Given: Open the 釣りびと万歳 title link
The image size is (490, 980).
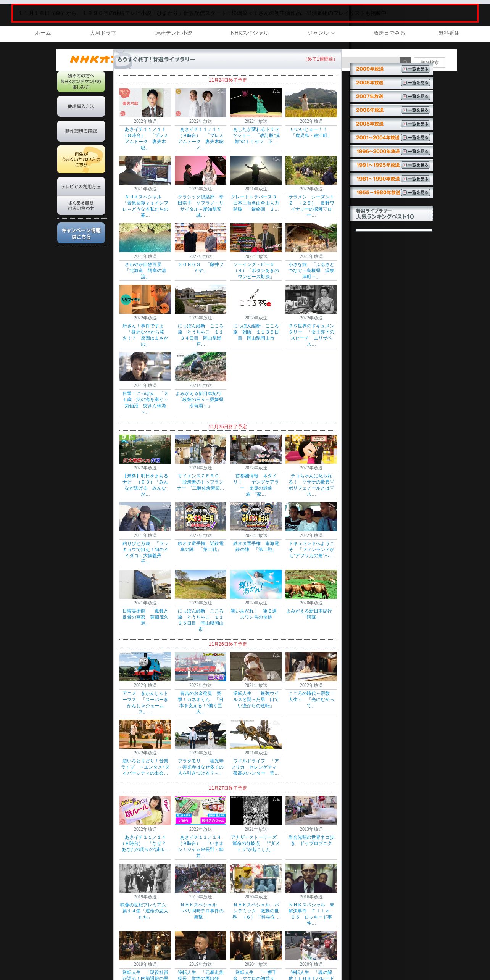Looking at the screenshot, I should (x=145, y=553).
